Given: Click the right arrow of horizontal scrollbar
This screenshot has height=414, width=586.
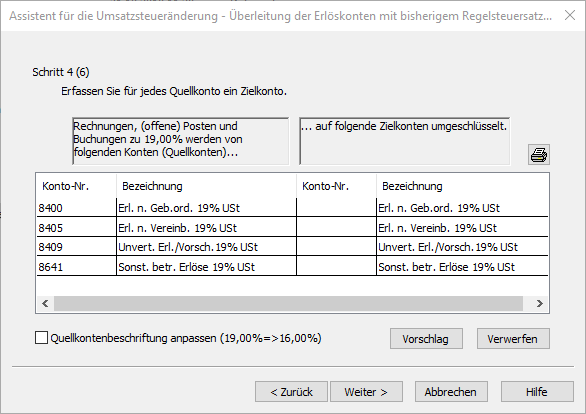Looking at the screenshot, I should coord(539,303).
